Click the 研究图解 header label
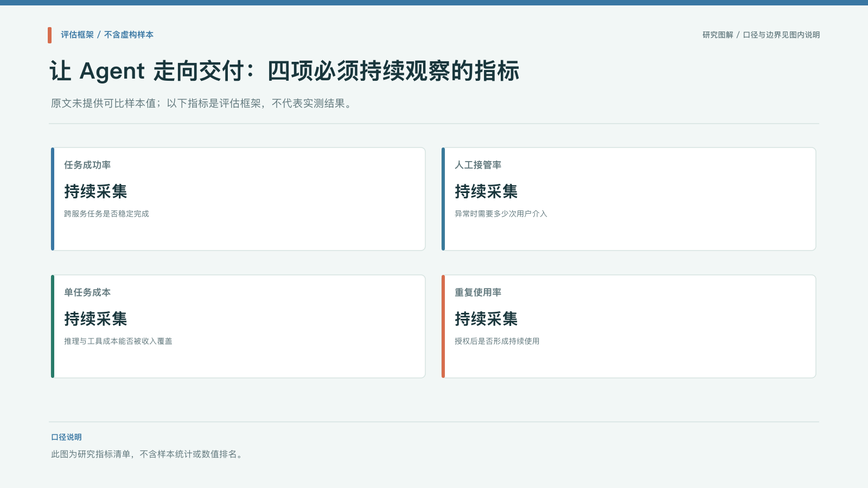 pyautogui.click(x=718, y=35)
